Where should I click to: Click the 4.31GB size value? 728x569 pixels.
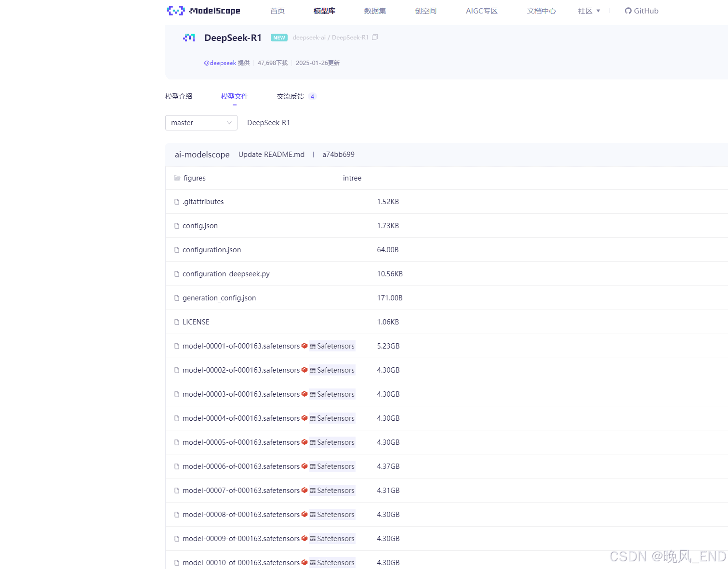point(388,491)
